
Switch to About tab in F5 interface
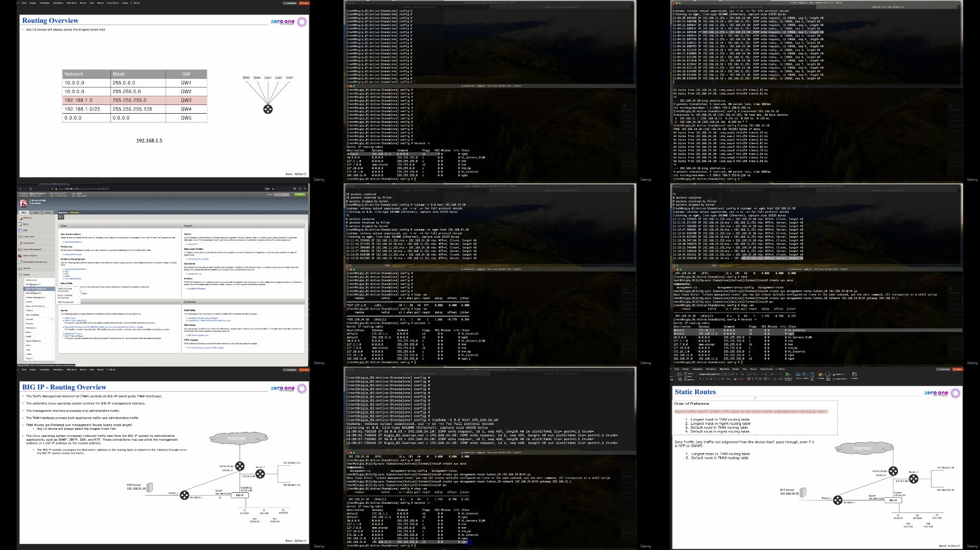click(48, 213)
